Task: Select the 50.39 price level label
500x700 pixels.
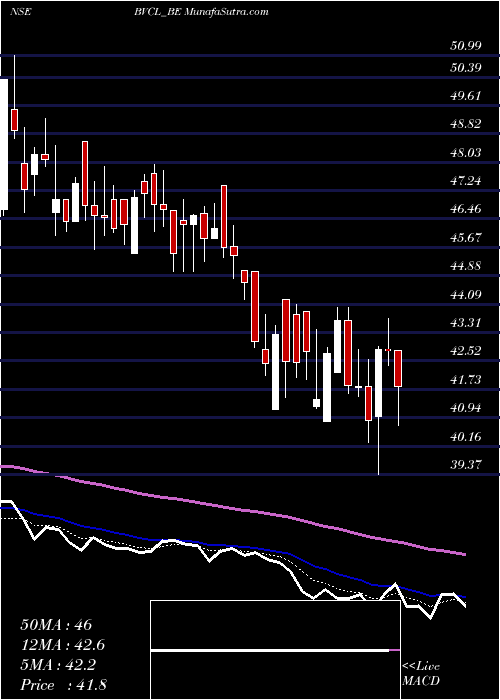Action: click(x=466, y=68)
